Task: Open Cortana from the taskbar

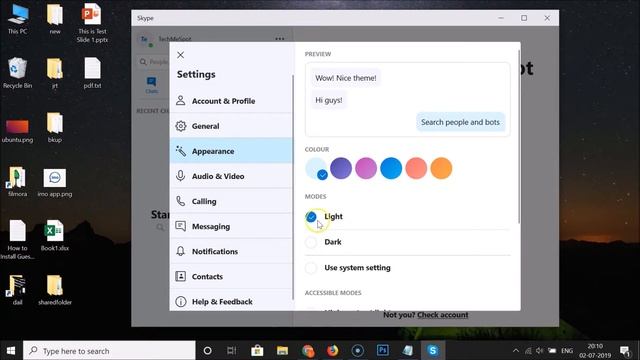Action: tap(207, 351)
